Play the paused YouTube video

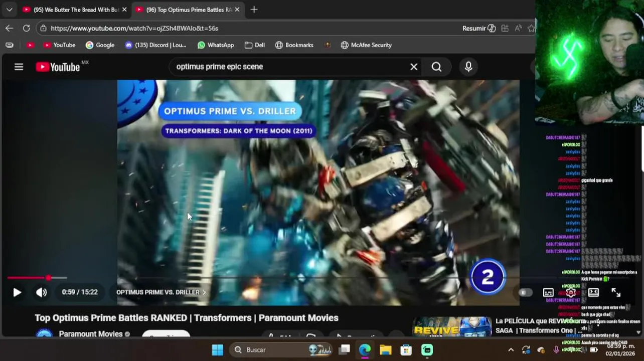coord(17,292)
